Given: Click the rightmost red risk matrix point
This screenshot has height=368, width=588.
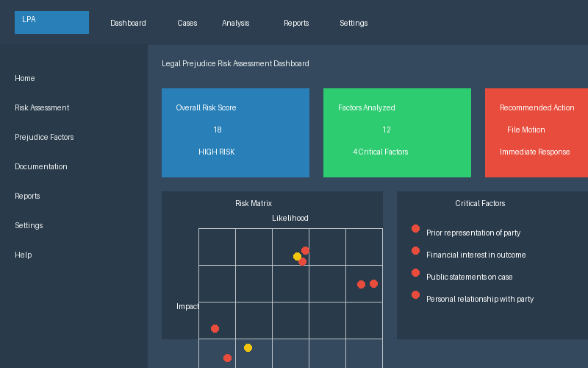Looking at the screenshot, I should (x=373, y=284).
